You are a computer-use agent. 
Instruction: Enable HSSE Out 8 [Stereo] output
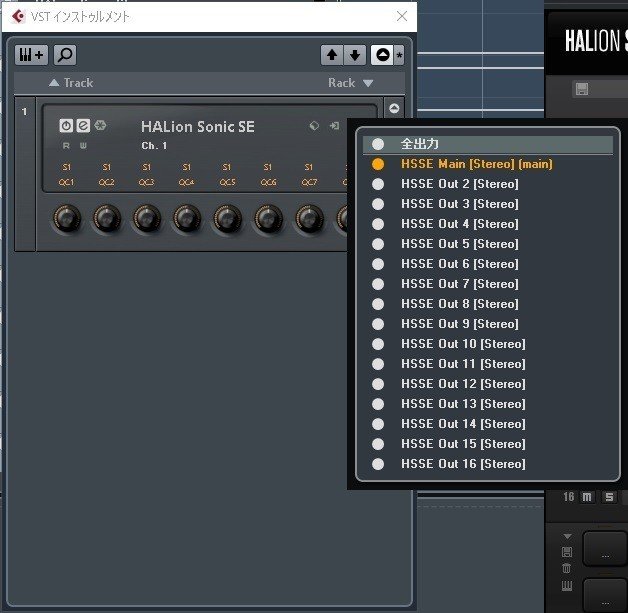click(x=487, y=304)
